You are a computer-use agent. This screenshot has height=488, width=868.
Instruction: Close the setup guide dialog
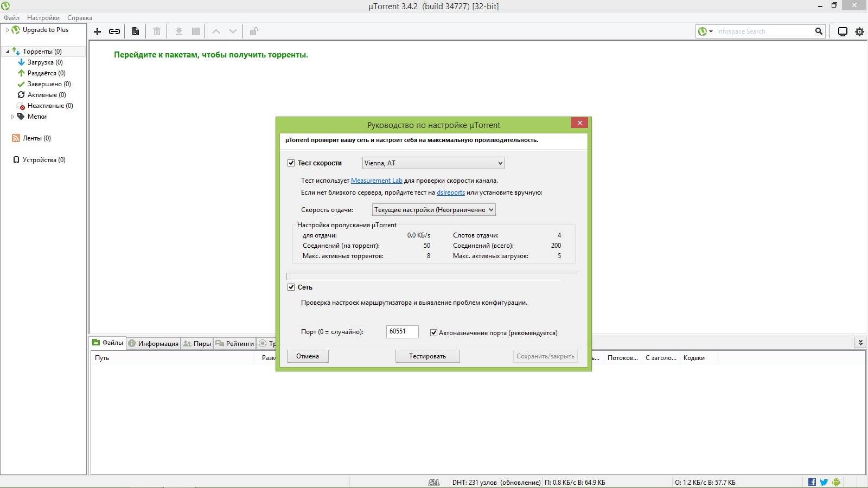(x=579, y=123)
